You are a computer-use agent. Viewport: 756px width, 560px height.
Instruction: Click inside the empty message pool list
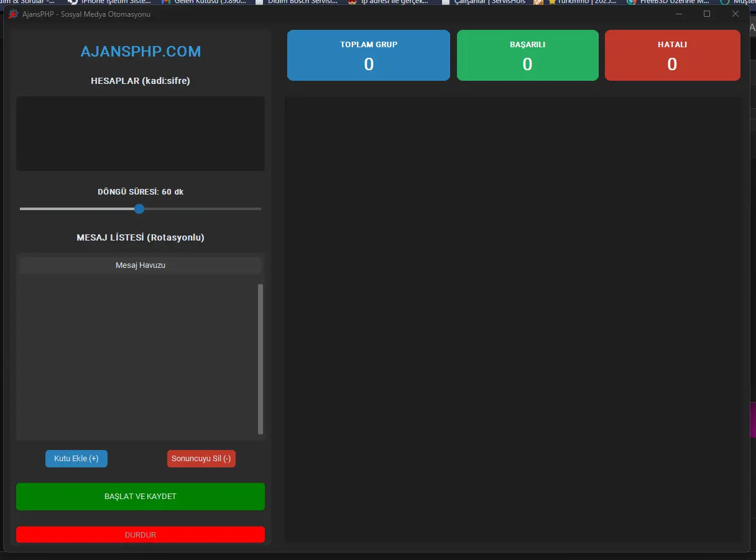[x=137, y=357]
